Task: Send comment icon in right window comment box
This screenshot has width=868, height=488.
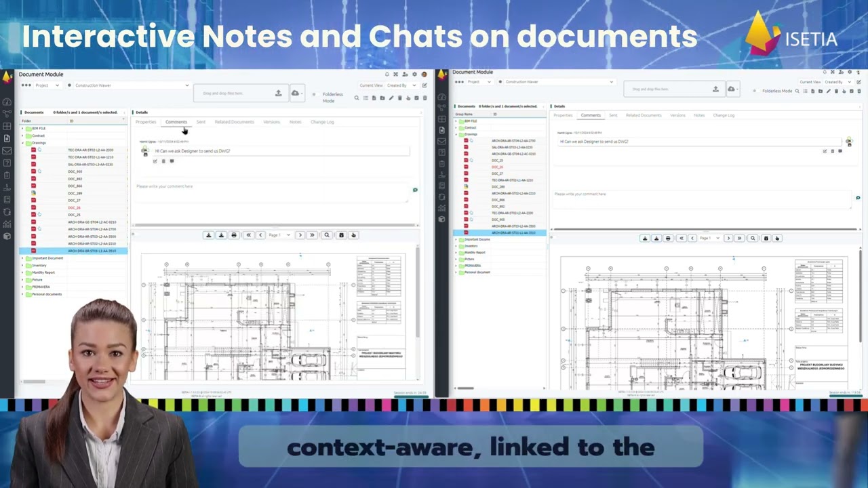Action: click(858, 198)
